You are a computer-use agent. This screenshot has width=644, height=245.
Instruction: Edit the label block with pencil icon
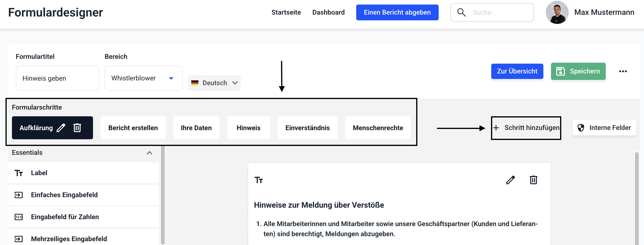[x=510, y=180]
